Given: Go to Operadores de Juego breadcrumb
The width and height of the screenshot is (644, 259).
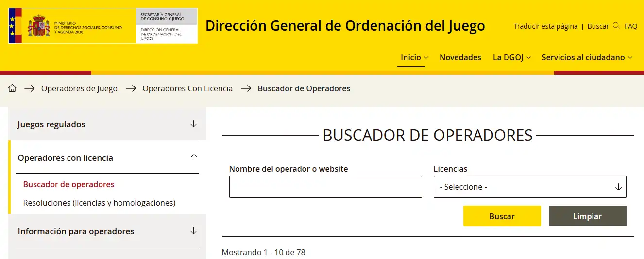Looking at the screenshot, I should click(79, 88).
